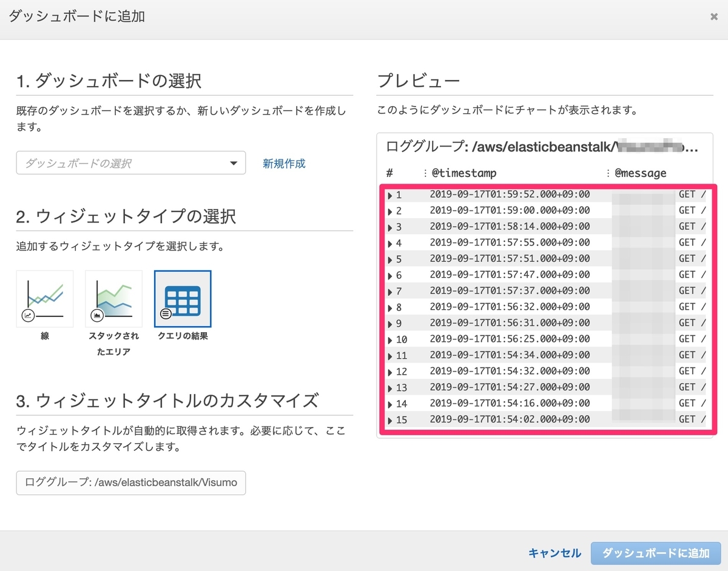The height and width of the screenshot is (571, 728).
Task: Select the line chart widget type
Action: (x=45, y=299)
